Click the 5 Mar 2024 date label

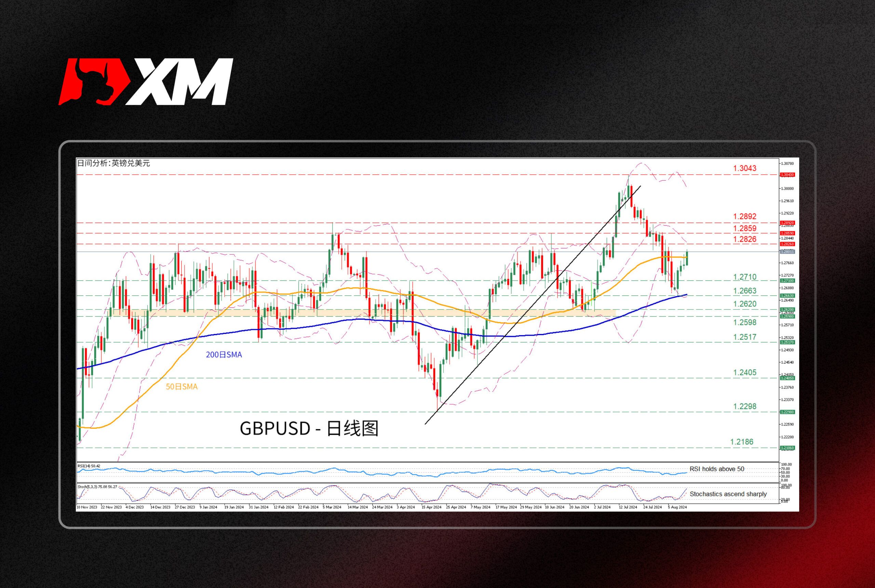point(332,507)
